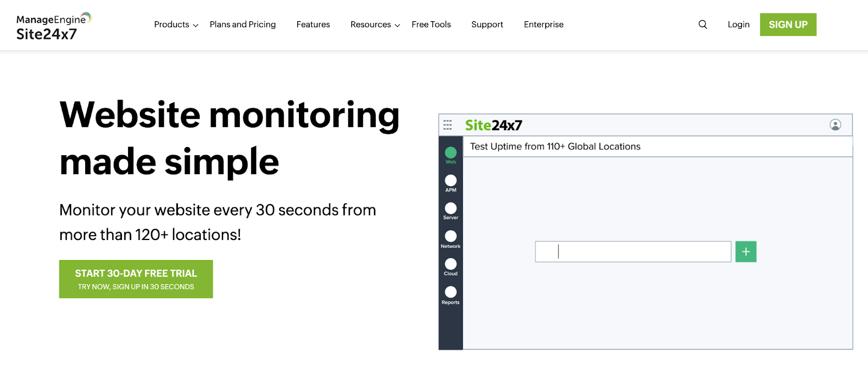Click the Site24x7 logo in demo panel
Screen dimensions: 868x374
tap(494, 125)
